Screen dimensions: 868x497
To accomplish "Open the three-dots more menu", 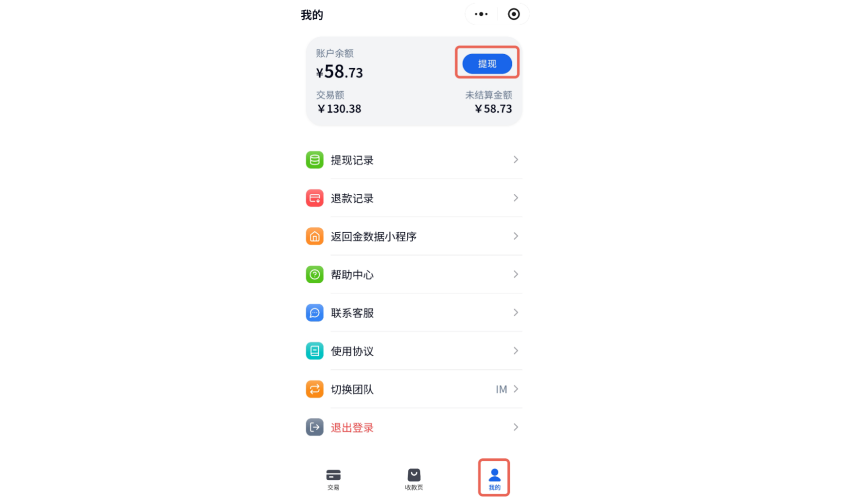I will [481, 14].
